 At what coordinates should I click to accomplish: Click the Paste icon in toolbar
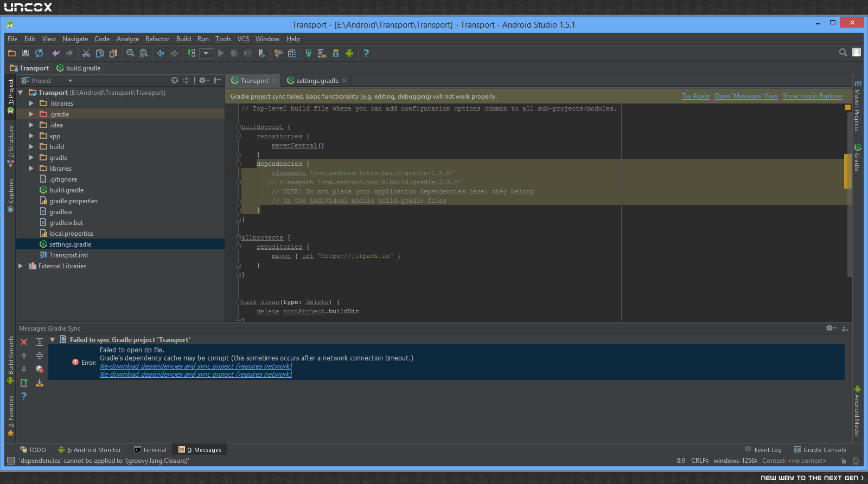[x=113, y=53]
